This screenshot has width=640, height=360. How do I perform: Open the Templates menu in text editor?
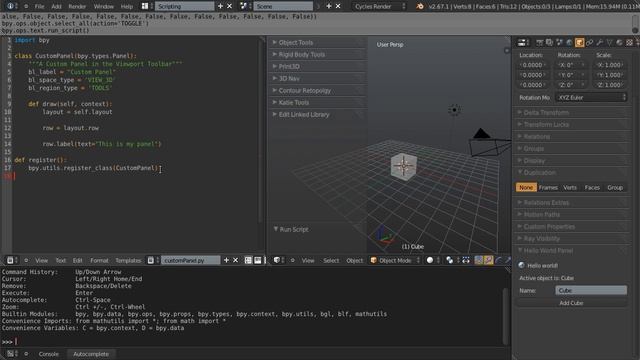[128, 260]
